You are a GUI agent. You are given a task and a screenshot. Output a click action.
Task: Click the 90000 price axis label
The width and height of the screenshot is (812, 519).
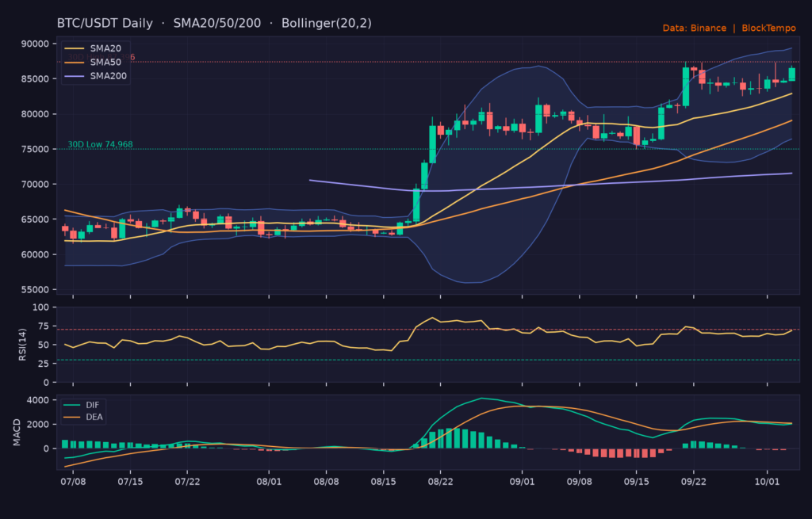(35, 44)
